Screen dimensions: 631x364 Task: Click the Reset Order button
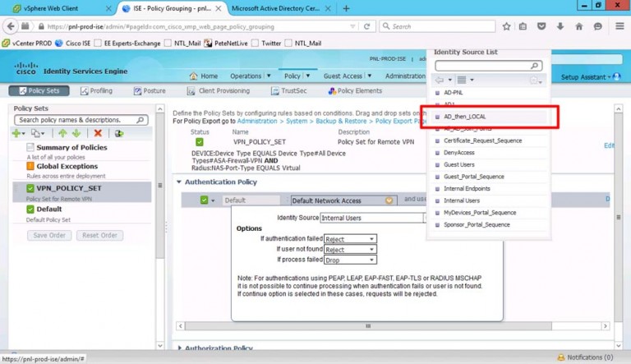tap(99, 235)
